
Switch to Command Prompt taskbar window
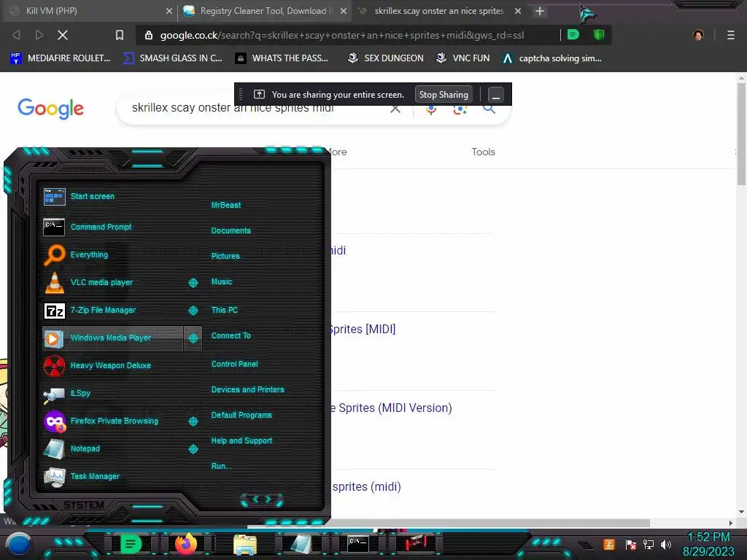pos(357,544)
